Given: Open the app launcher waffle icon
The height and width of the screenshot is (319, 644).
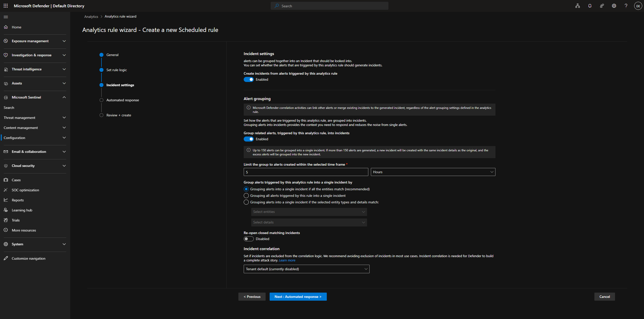Looking at the screenshot, I should point(6,6).
